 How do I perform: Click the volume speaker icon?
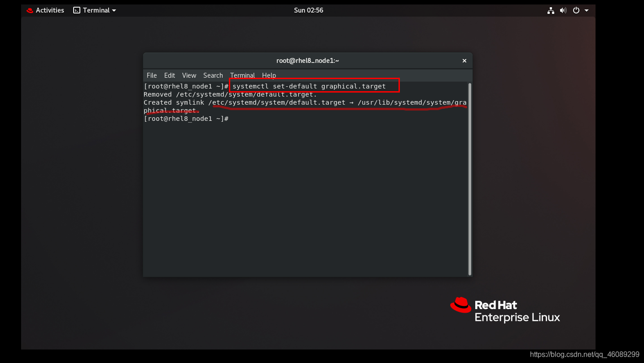point(563,10)
